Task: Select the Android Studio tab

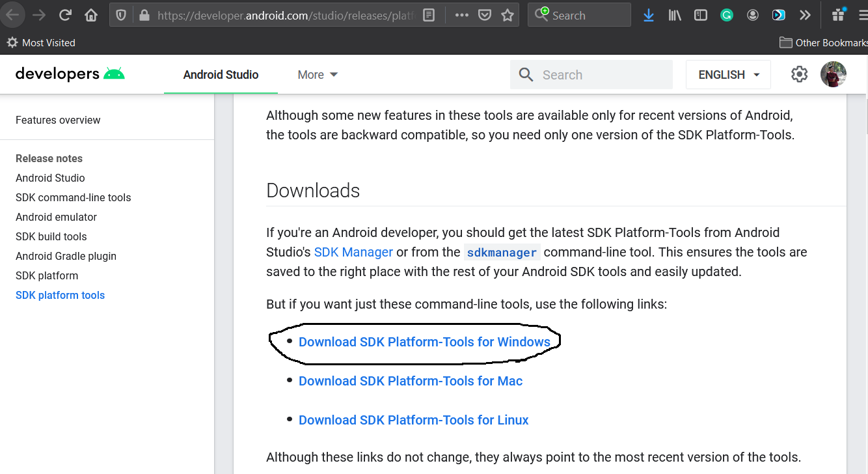Action: [x=221, y=75]
